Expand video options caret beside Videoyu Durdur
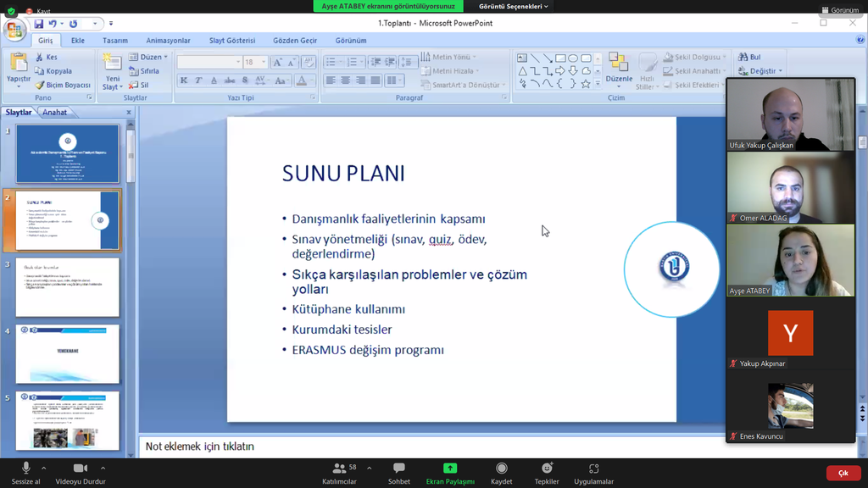 (x=103, y=468)
